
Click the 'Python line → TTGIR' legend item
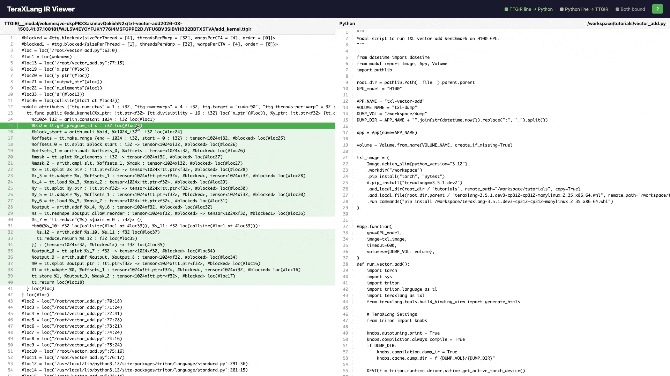tap(584, 9)
